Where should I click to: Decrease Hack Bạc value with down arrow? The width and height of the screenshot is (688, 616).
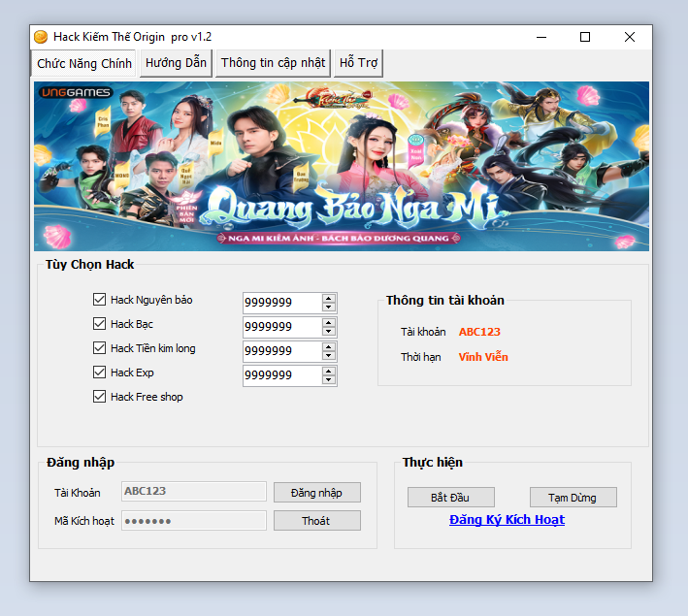click(x=329, y=332)
